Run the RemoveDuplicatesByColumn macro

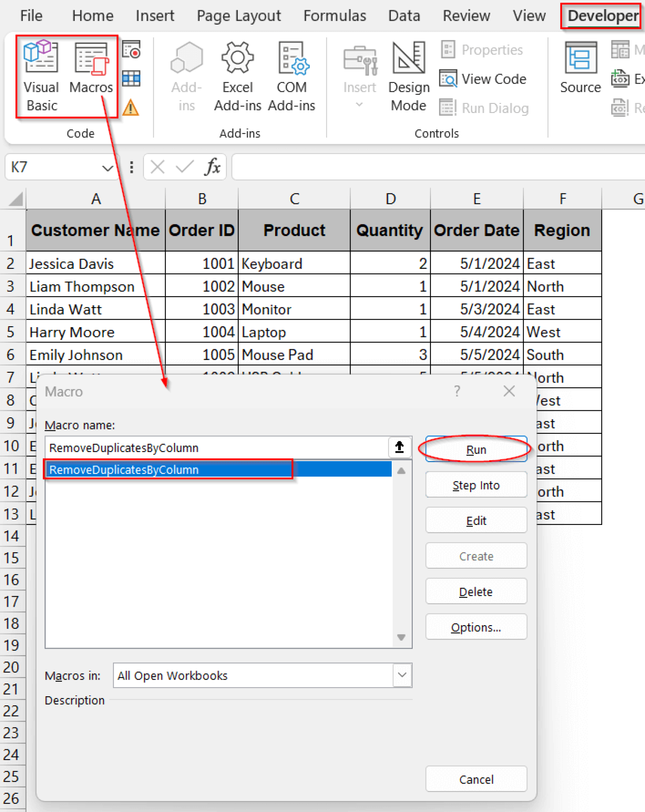pyautogui.click(x=476, y=449)
